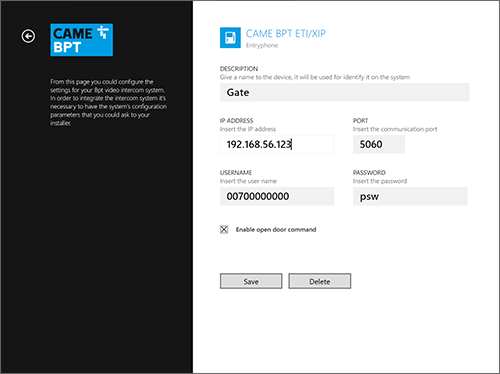The height and width of the screenshot is (374, 500).
Task: Click the 'Give a name to the device' hint
Action: (315, 77)
